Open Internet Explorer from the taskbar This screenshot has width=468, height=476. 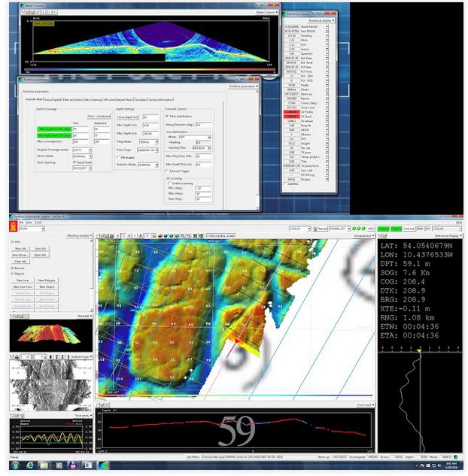tap(29, 466)
